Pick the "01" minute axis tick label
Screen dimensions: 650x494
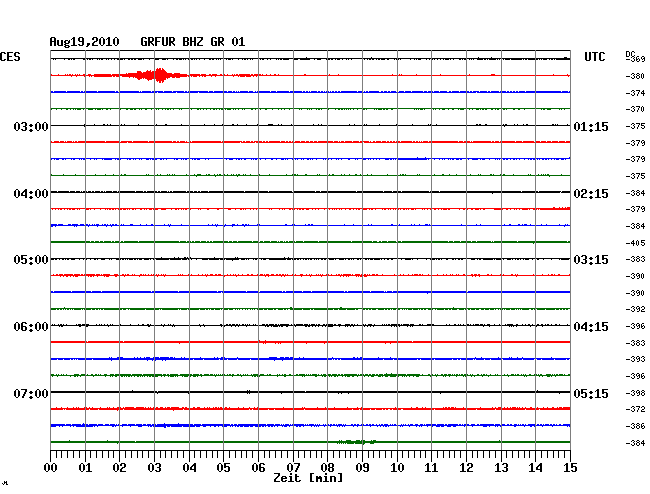85,468
